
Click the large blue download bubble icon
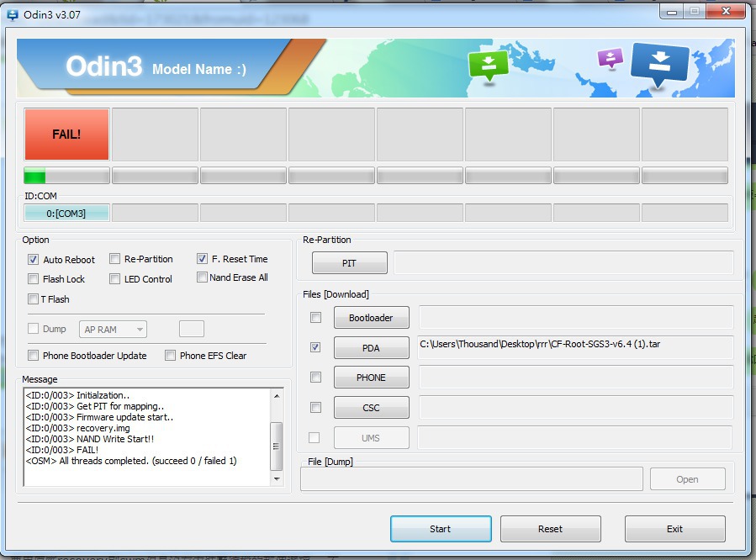click(x=659, y=65)
